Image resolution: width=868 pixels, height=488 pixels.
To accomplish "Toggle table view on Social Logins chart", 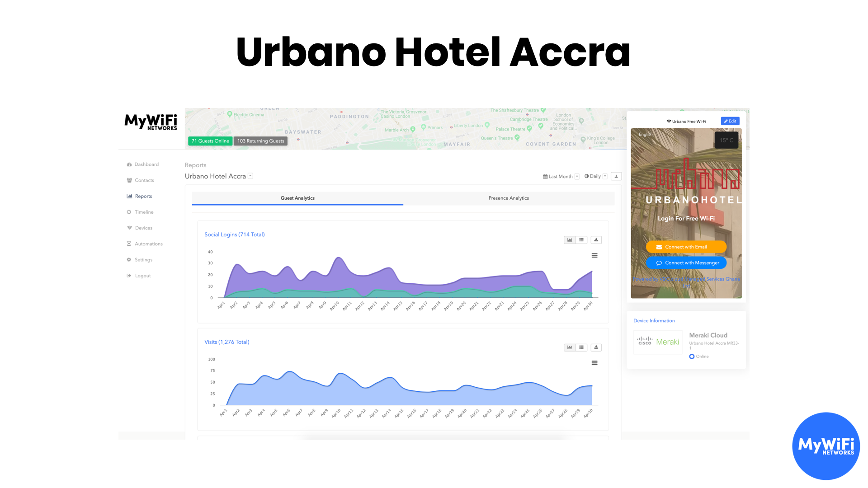I will tap(582, 239).
